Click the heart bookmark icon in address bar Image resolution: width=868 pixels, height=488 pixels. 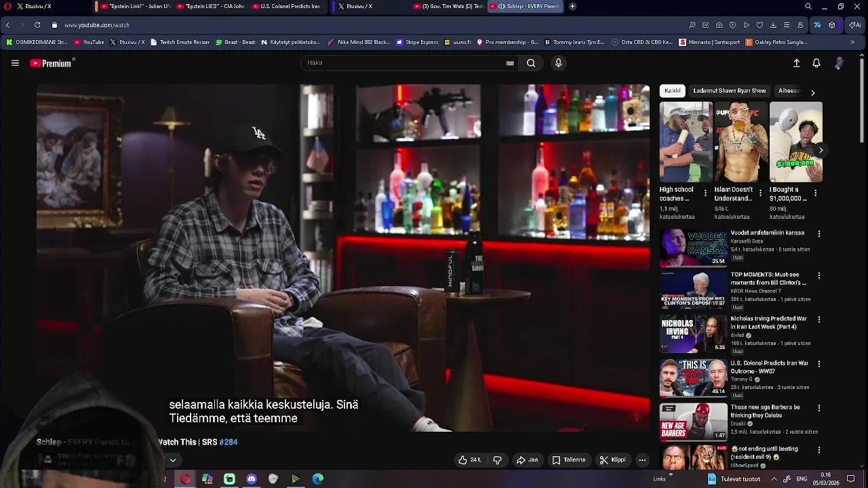(x=759, y=25)
